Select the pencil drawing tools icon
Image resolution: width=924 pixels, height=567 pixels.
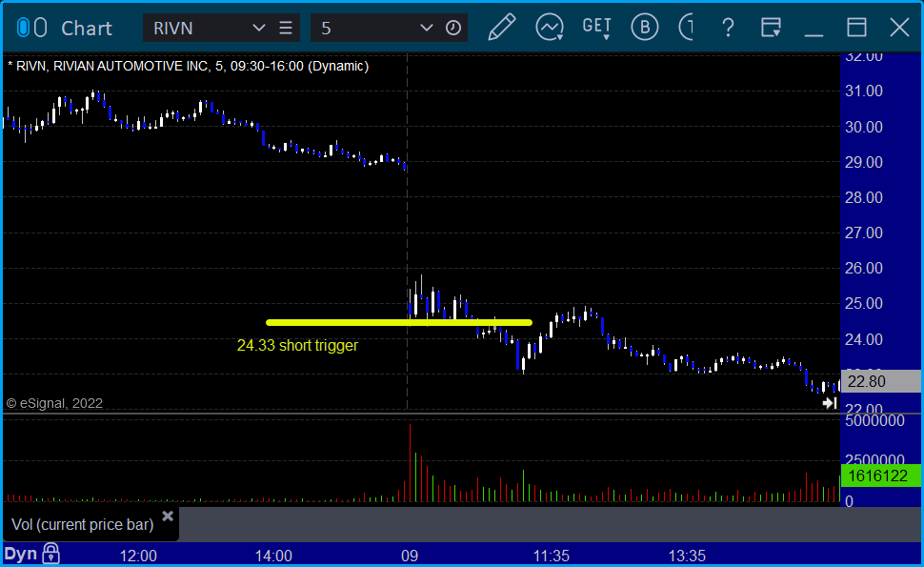(x=501, y=28)
